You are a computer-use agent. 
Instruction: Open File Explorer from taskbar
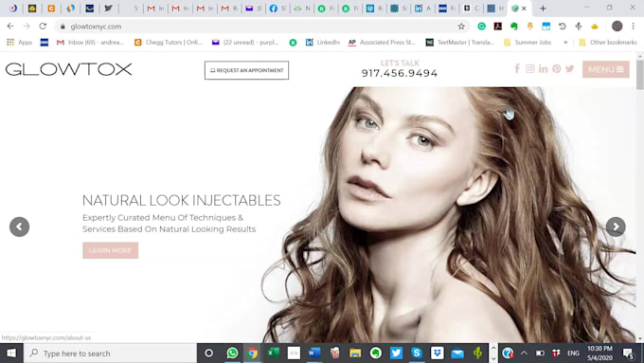click(x=355, y=354)
